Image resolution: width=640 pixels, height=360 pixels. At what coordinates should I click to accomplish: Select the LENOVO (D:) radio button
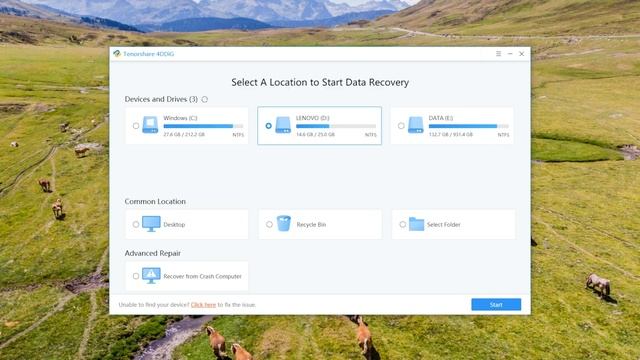[x=268, y=126]
